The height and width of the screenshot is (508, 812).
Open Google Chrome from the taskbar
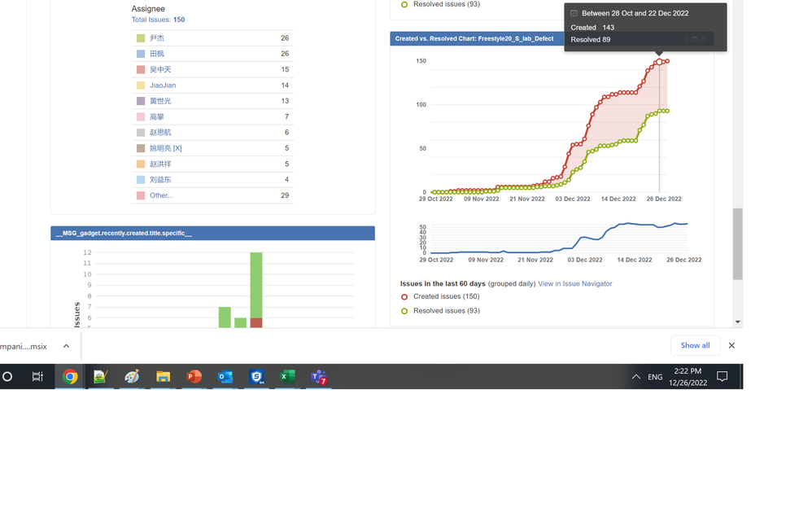click(70, 377)
